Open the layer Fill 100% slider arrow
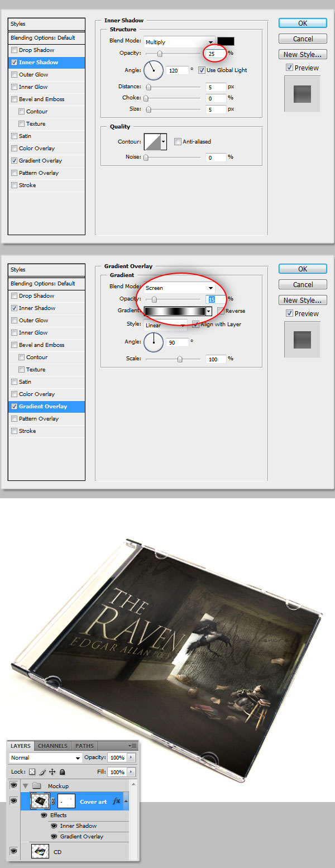 (132, 772)
